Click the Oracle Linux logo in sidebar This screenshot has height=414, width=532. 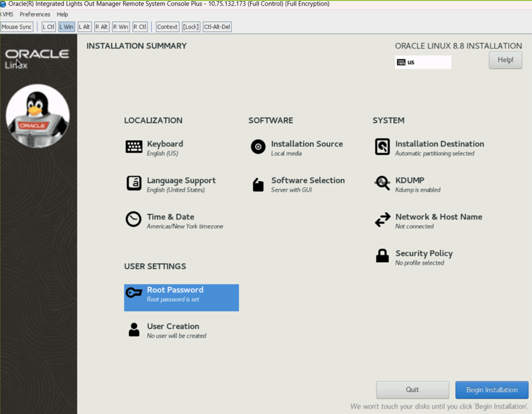pos(37,59)
